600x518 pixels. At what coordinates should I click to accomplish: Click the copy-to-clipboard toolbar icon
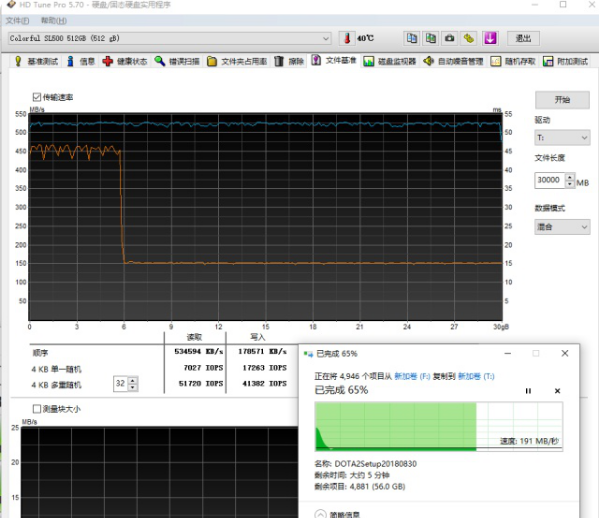411,38
